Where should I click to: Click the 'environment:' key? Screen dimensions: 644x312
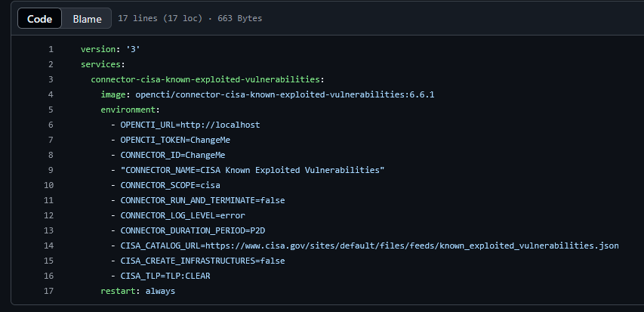pos(130,110)
